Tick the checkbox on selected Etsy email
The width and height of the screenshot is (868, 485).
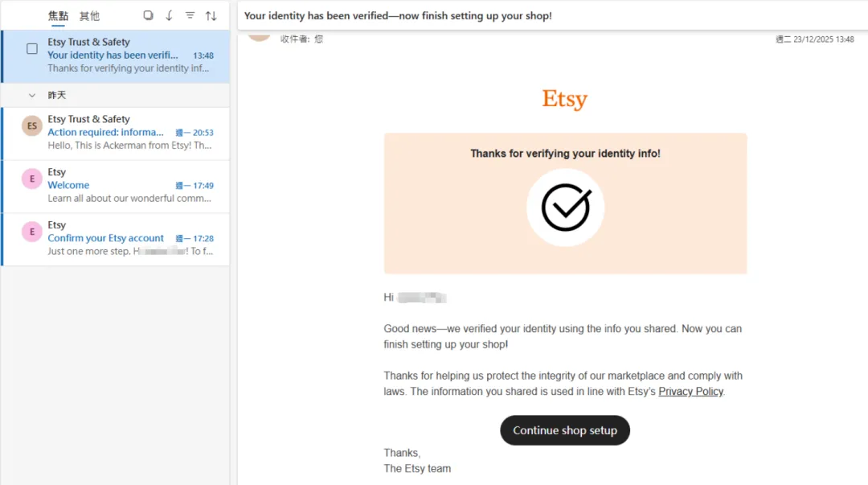pos(32,49)
